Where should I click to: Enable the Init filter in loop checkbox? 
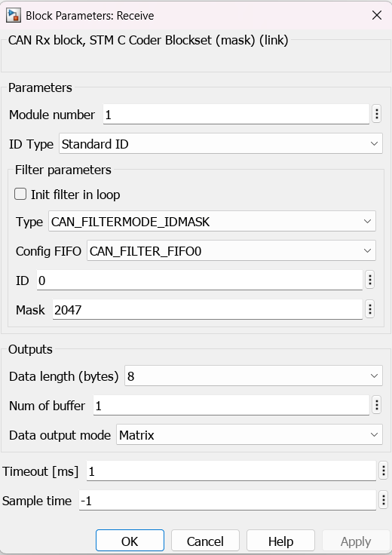20,194
